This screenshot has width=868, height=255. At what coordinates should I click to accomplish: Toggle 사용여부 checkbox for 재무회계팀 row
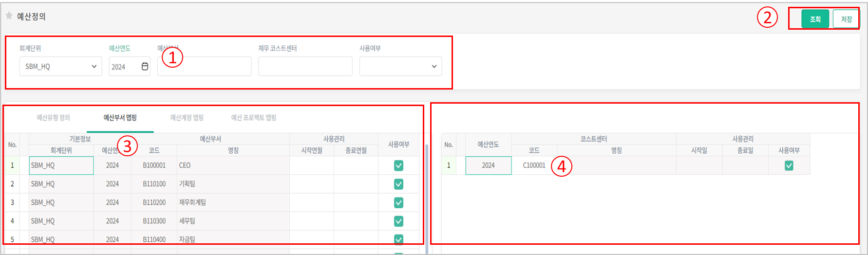click(x=398, y=202)
